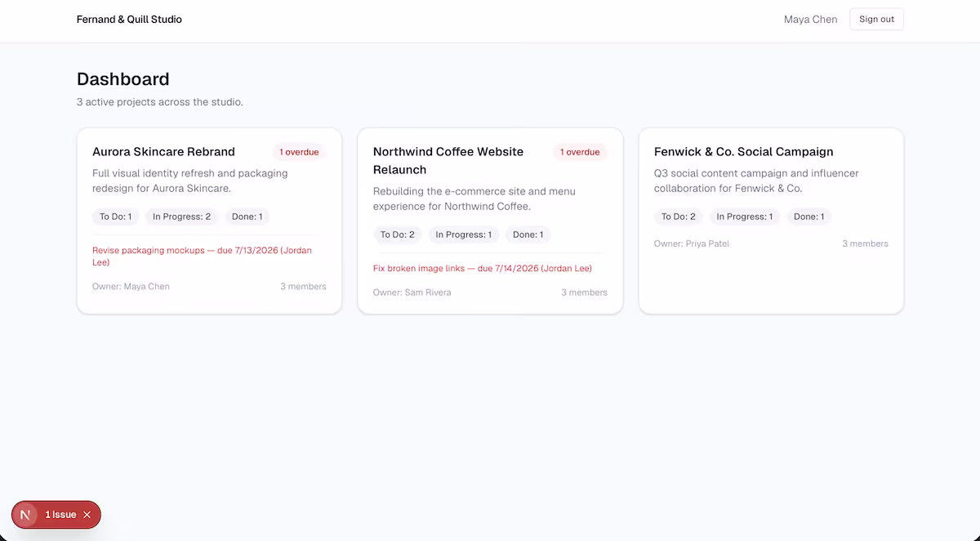Screen dimensions: 980x541
Task: Click Northwind Coffee's In Progress: 1 chip
Action: point(463,235)
